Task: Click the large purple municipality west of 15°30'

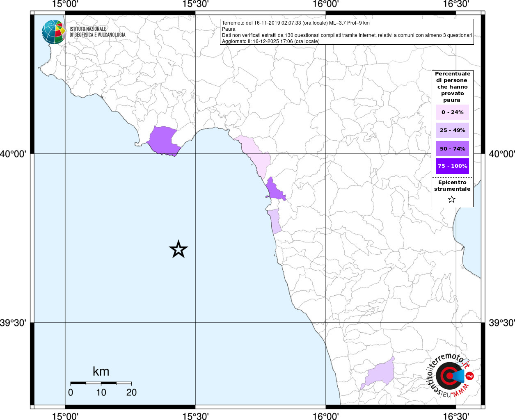Action: 163,141
